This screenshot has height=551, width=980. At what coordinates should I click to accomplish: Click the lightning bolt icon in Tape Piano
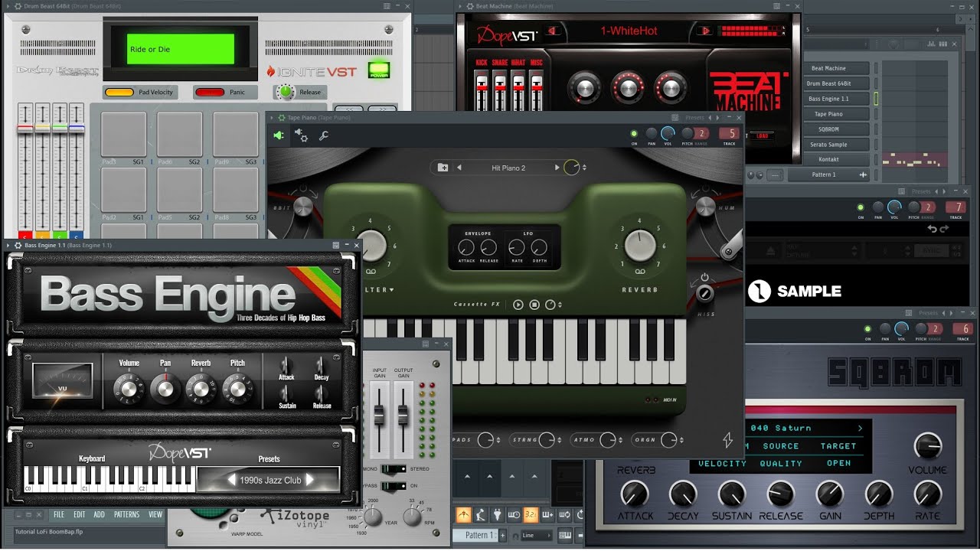728,440
